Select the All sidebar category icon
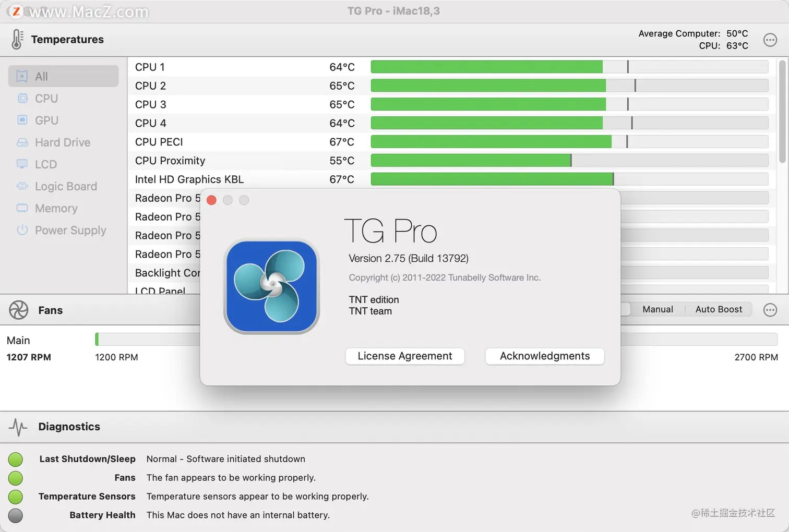The width and height of the screenshot is (789, 532). click(22, 76)
